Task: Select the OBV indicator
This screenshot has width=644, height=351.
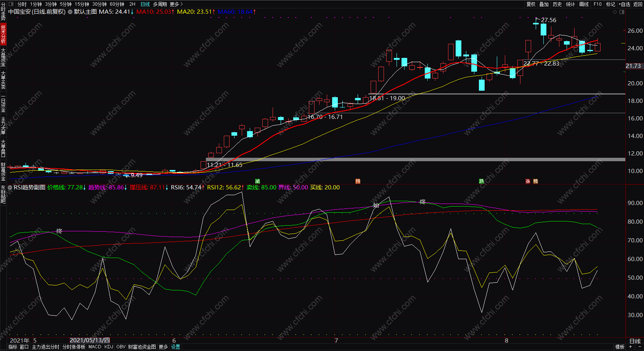Action: pyautogui.click(x=121, y=347)
